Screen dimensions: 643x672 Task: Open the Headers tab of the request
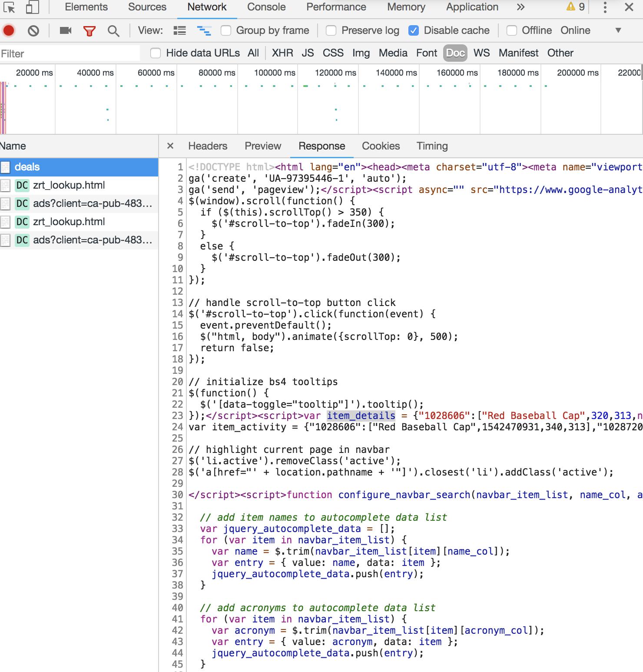(x=208, y=146)
